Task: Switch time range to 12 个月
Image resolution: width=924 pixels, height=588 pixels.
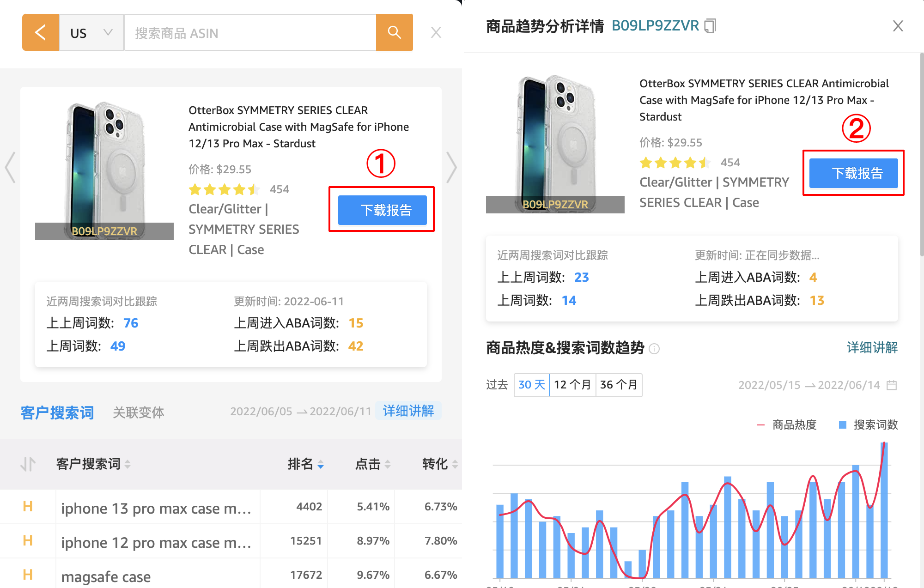Action: coord(572,385)
